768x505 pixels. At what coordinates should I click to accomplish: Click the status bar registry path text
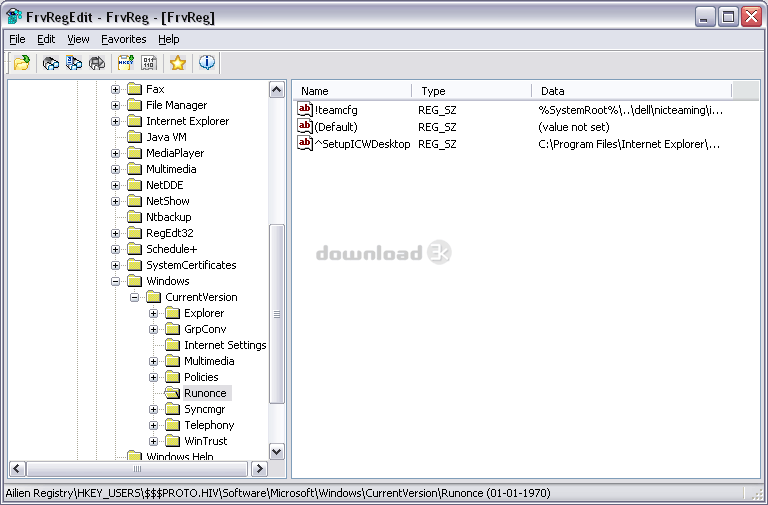coord(278,493)
